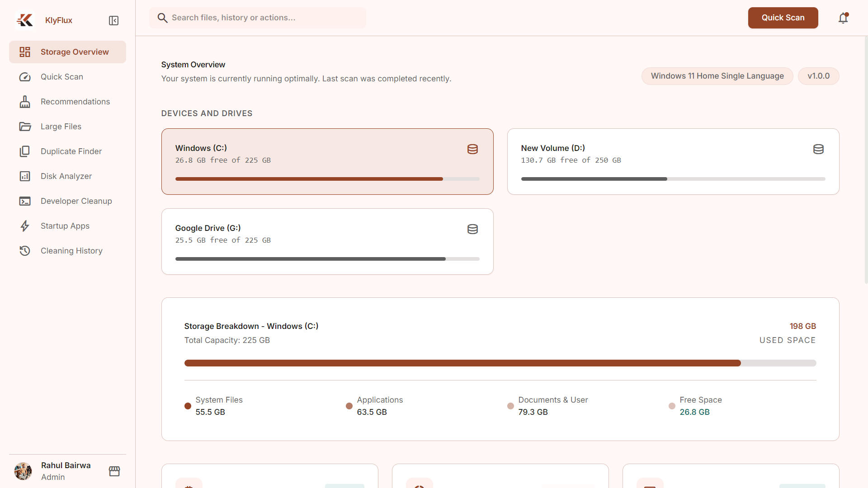868x488 pixels.
Task: Click the search magnifier icon
Action: (162, 18)
